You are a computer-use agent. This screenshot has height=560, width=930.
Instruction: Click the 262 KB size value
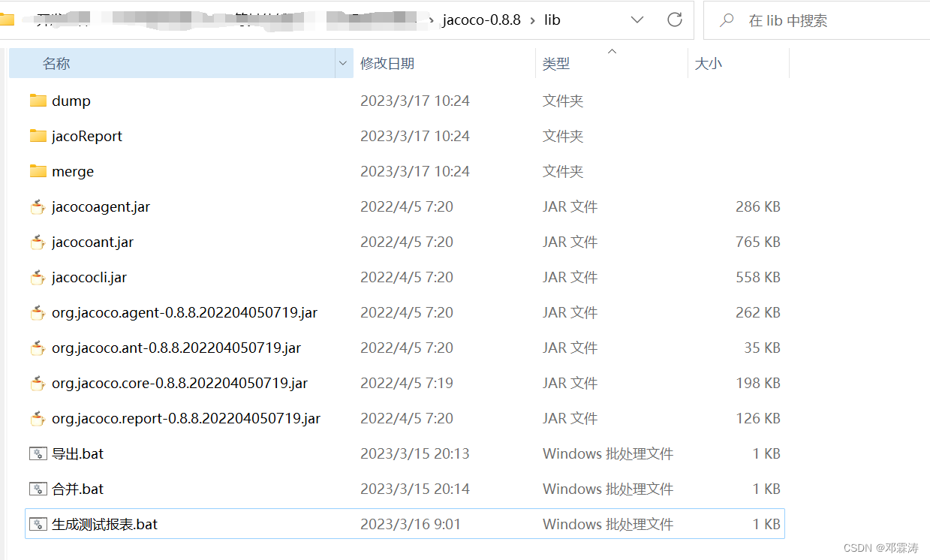pos(758,312)
